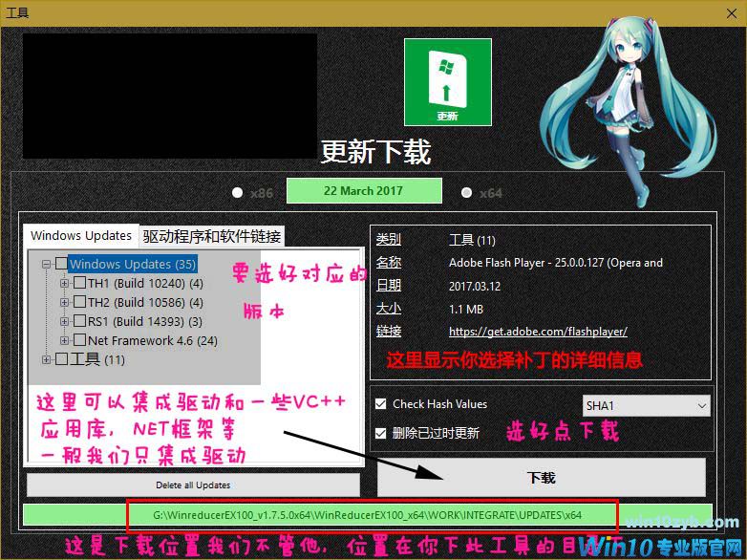
Task: Open the get.adobe.com/flashplayer link
Action: click(x=538, y=332)
